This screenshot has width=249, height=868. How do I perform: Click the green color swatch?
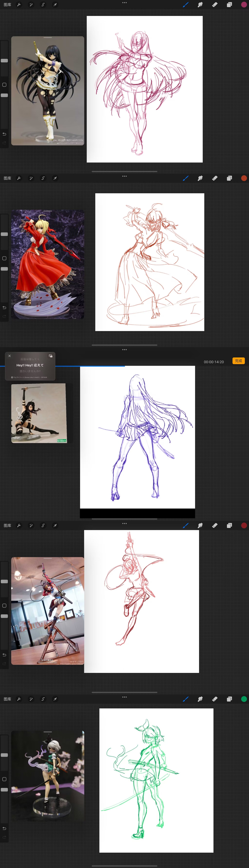coord(244,699)
